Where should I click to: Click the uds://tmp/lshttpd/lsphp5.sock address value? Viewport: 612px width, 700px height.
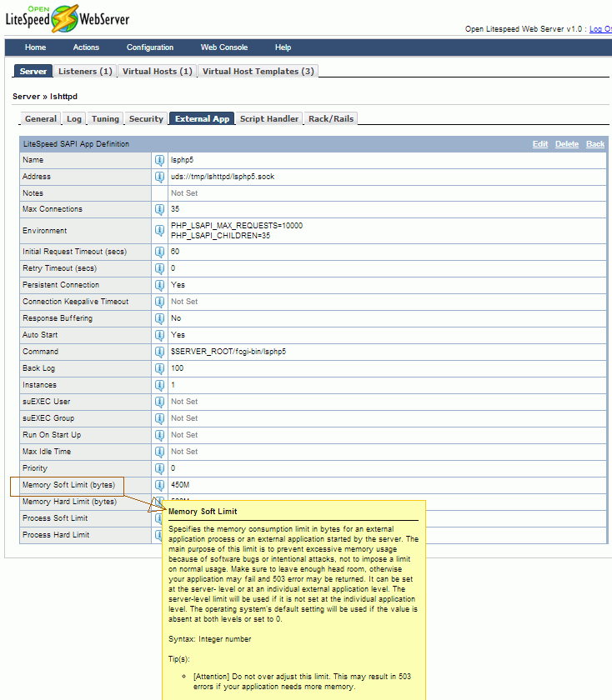[223, 177]
